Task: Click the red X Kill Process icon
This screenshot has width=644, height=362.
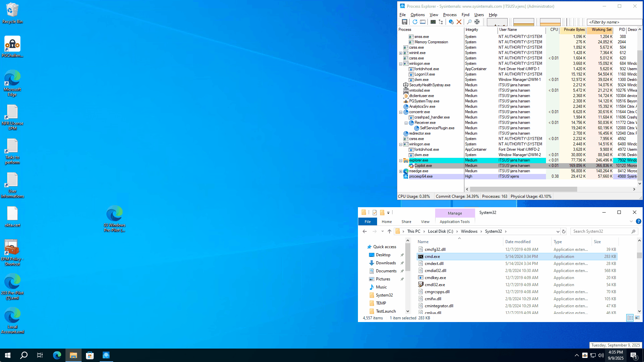Action: coord(459,22)
